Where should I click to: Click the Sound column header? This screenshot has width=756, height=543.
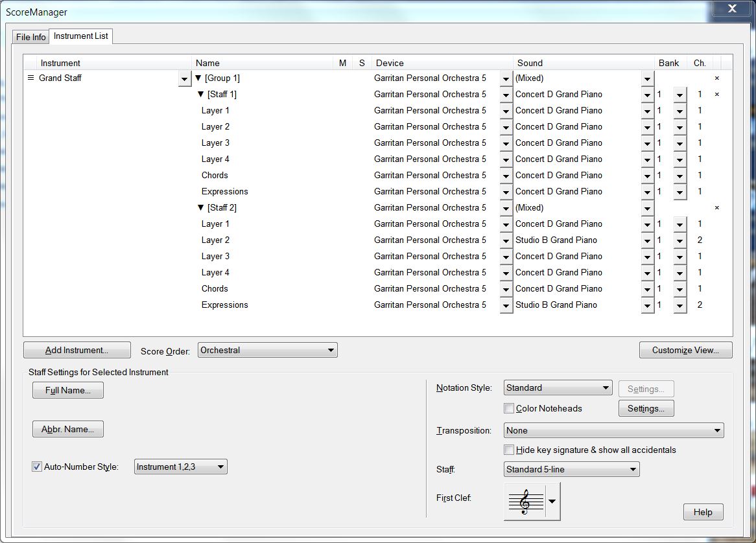(530, 63)
